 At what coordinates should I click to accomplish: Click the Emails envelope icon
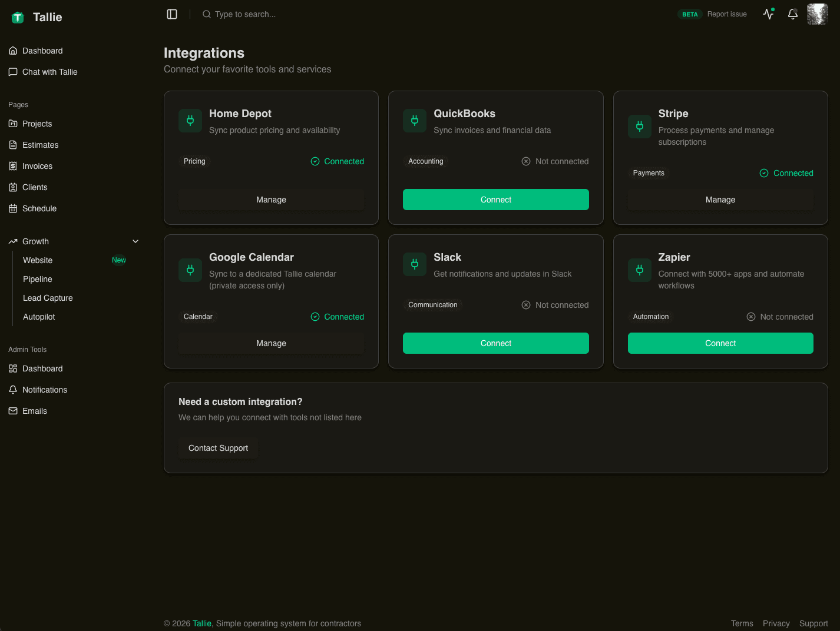13,411
